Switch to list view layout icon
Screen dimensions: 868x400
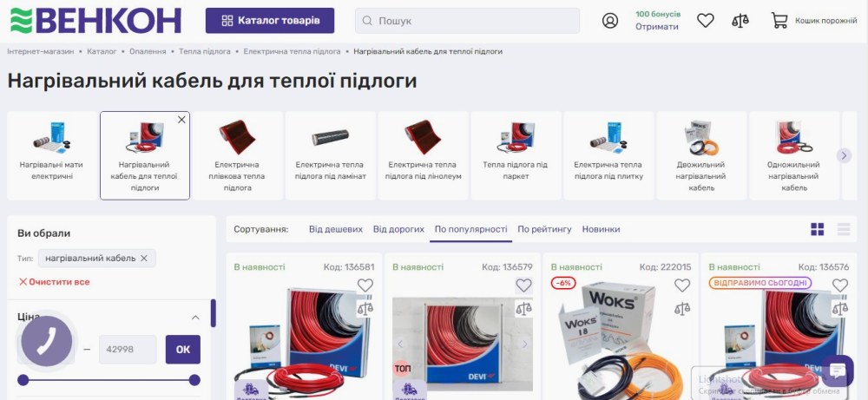844,229
